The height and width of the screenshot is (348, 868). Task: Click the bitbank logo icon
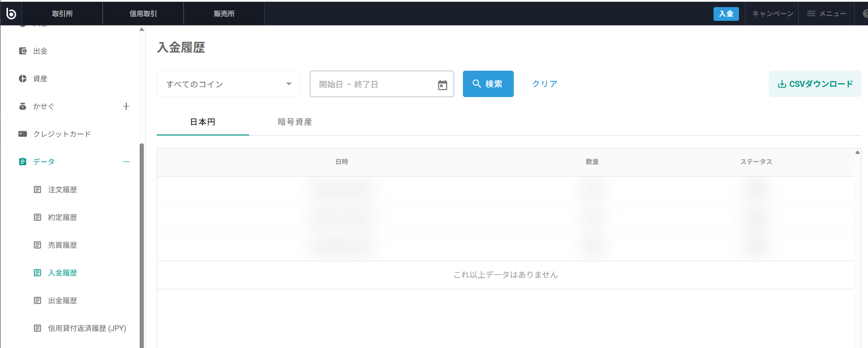[x=11, y=14]
